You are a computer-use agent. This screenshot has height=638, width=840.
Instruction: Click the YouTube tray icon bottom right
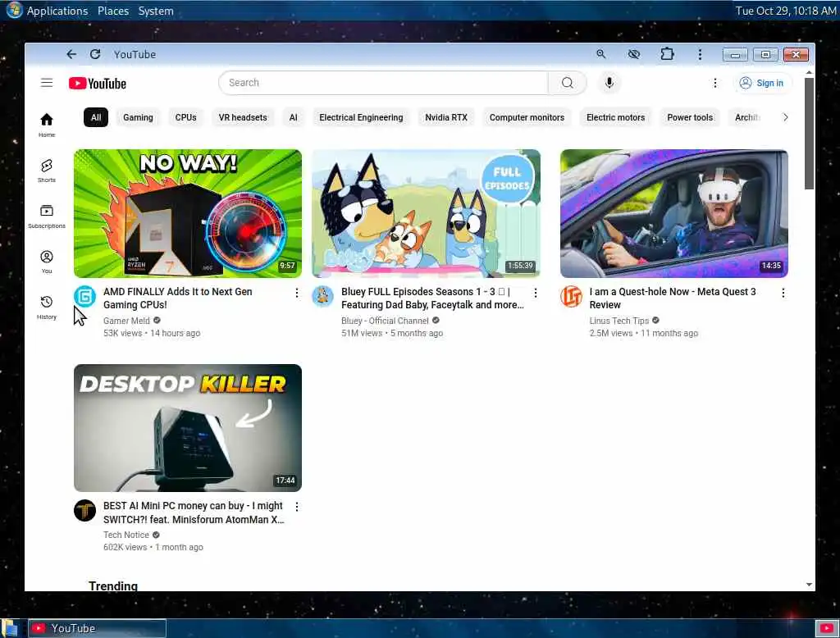(x=827, y=628)
